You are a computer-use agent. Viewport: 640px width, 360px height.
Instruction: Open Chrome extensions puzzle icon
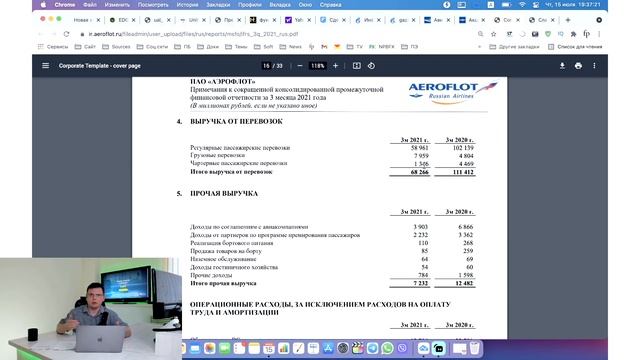tap(573, 34)
